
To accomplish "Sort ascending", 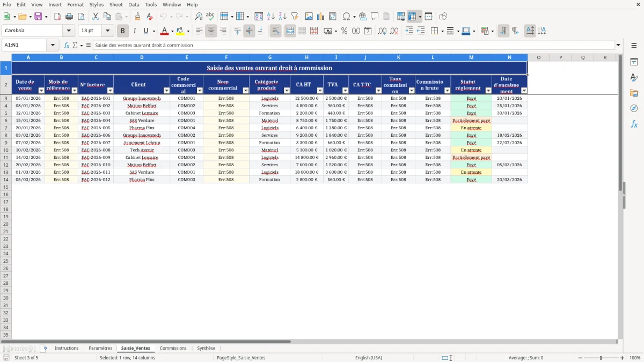I will (271, 17).
